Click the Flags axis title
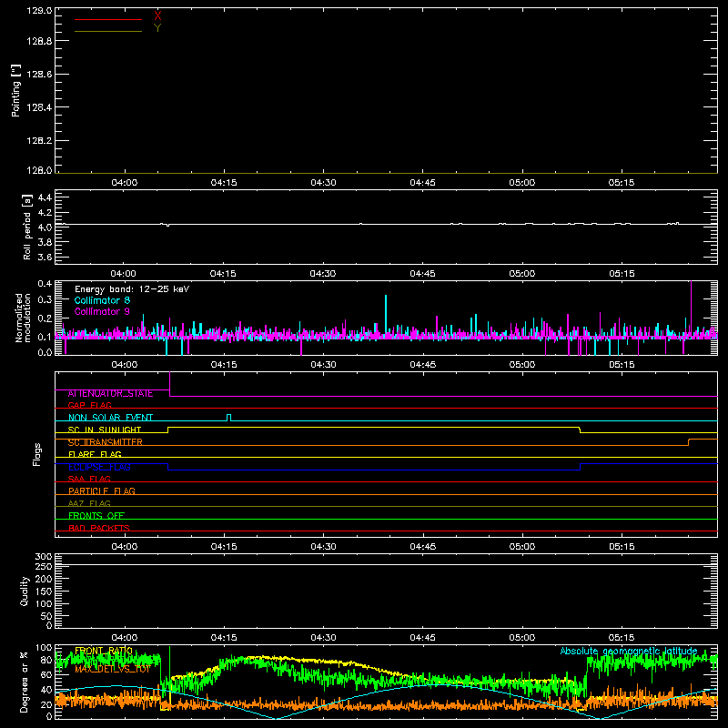The height and width of the screenshot is (728, 728). (x=37, y=454)
